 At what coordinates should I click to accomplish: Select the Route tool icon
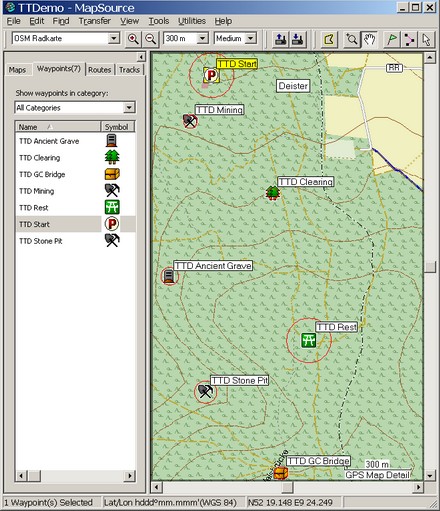click(409, 39)
